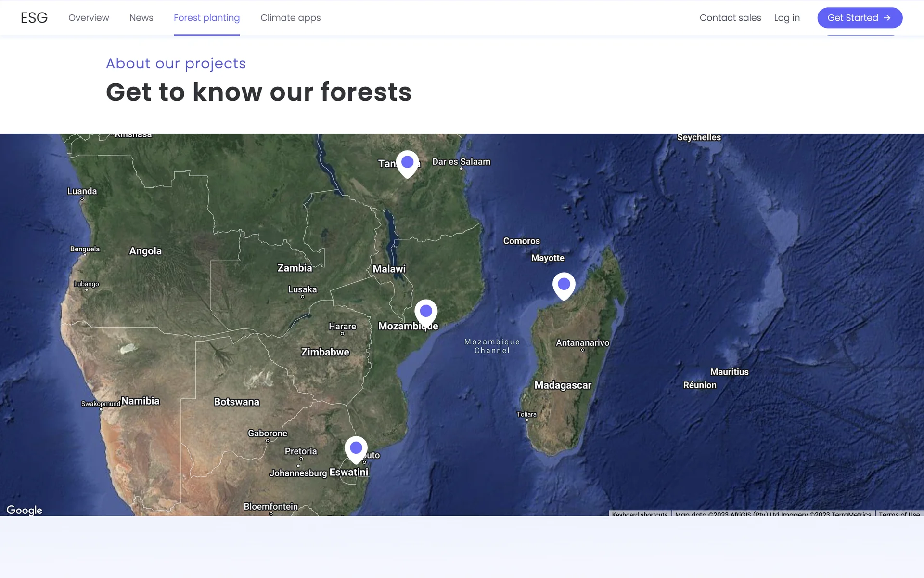Viewport: 924px width, 578px height.
Task: Click the Dar es Salaam label
Action: pos(461,162)
